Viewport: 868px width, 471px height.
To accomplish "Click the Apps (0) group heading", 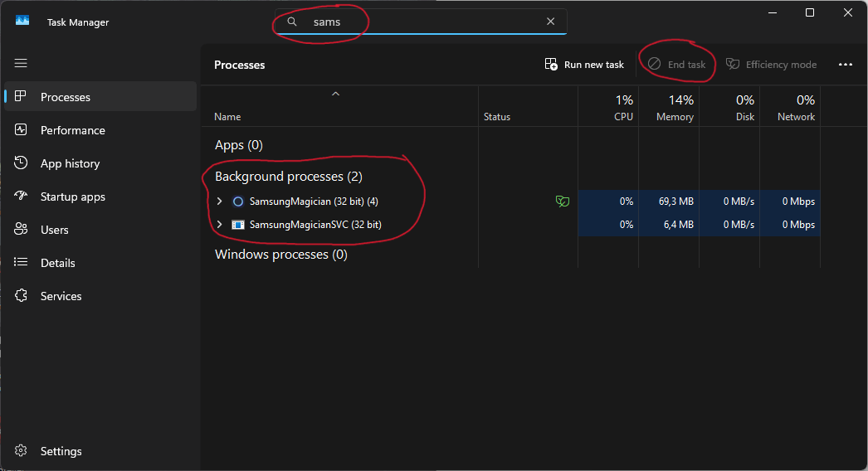I will (x=239, y=145).
